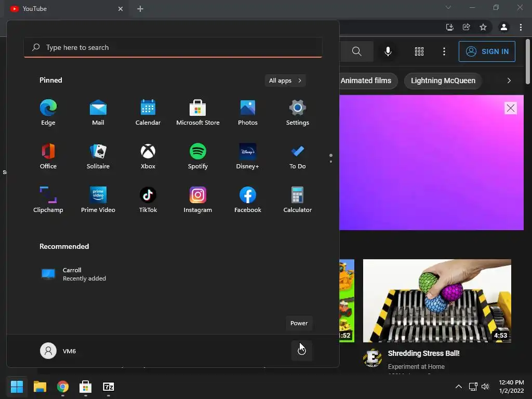
Task: Bookmark this page with the star
Action: pyautogui.click(x=483, y=27)
